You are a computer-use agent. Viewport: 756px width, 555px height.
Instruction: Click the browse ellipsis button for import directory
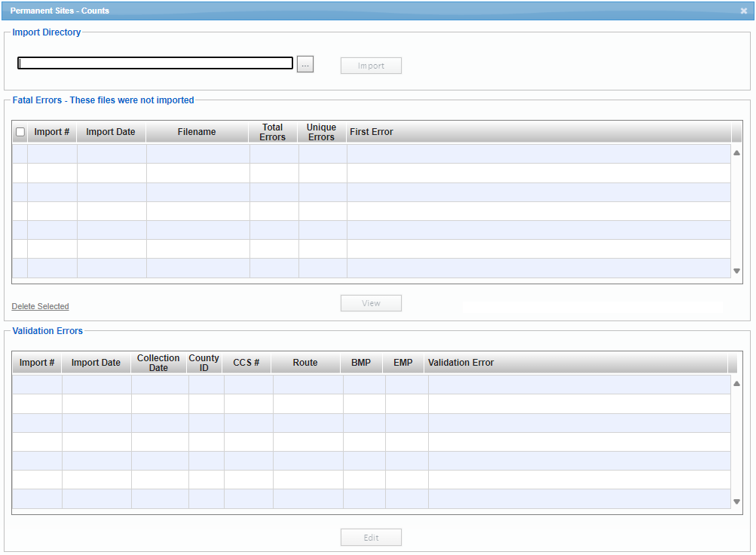(x=305, y=65)
